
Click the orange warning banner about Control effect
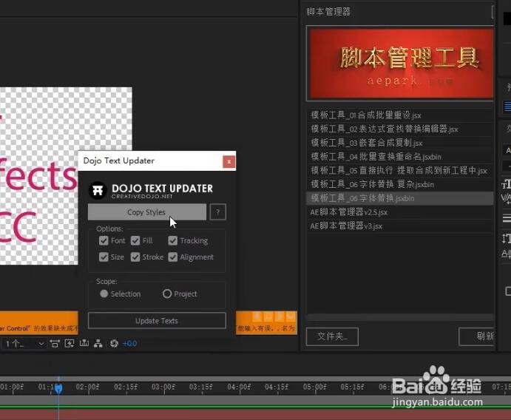click(38, 322)
